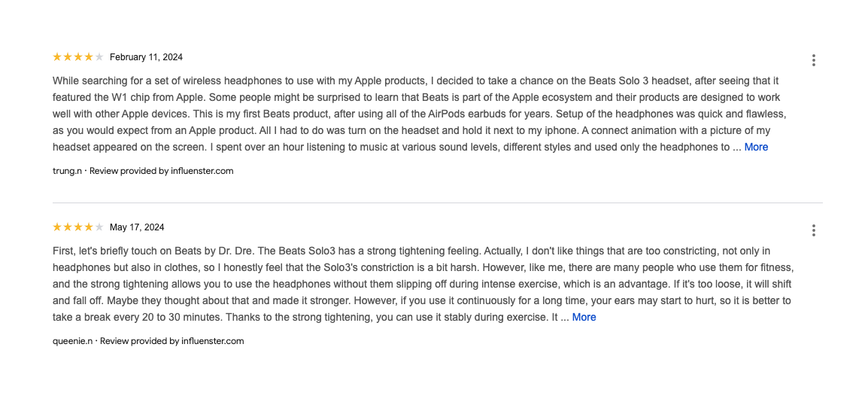Click the first gold star of February 11 review

pyautogui.click(x=57, y=57)
